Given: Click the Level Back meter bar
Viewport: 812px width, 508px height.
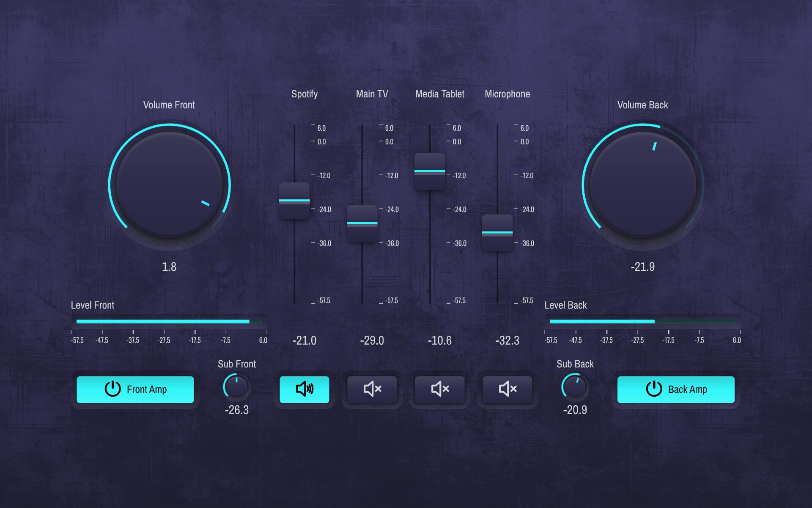Looking at the screenshot, I should 642,321.
